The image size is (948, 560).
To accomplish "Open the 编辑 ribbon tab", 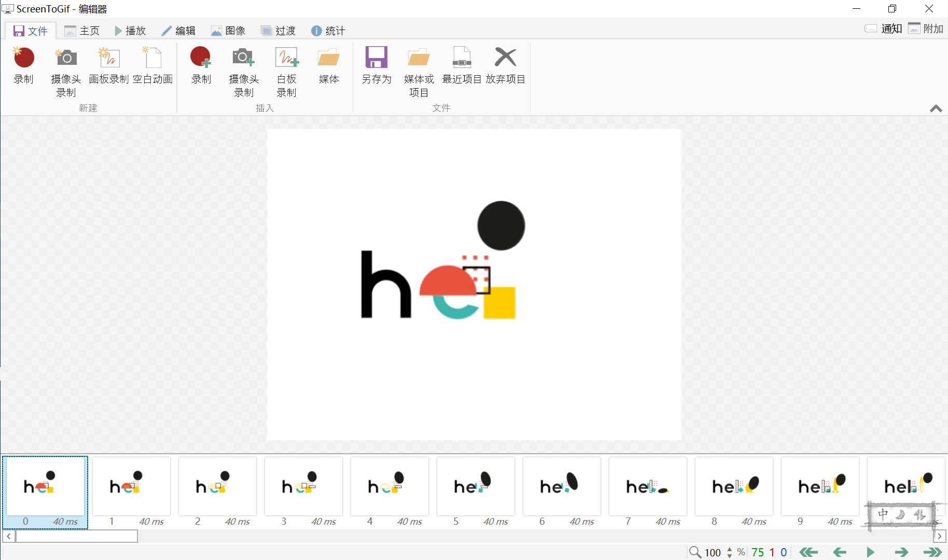I will (x=178, y=31).
